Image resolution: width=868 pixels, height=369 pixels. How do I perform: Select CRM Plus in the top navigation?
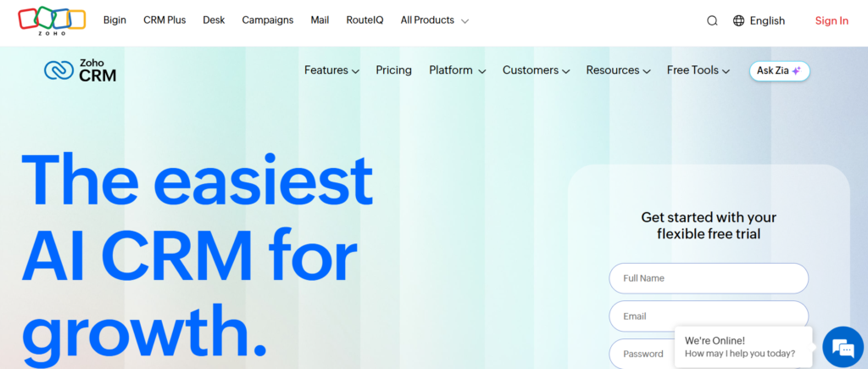click(164, 20)
